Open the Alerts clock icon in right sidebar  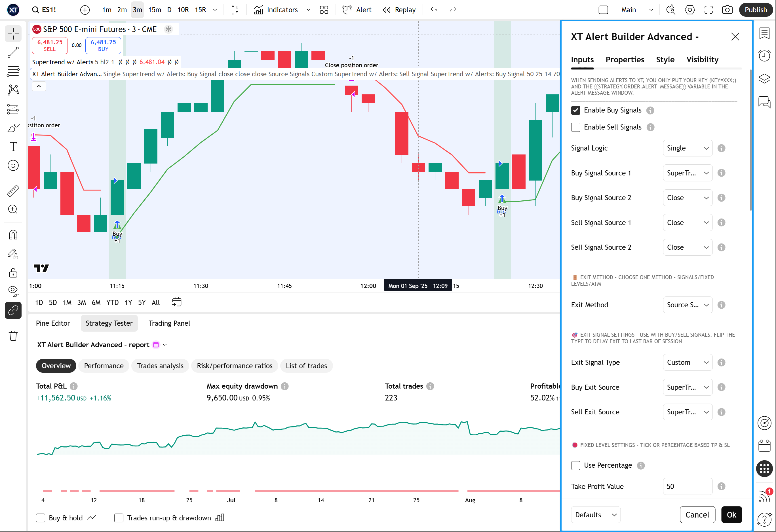pyautogui.click(x=764, y=55)
